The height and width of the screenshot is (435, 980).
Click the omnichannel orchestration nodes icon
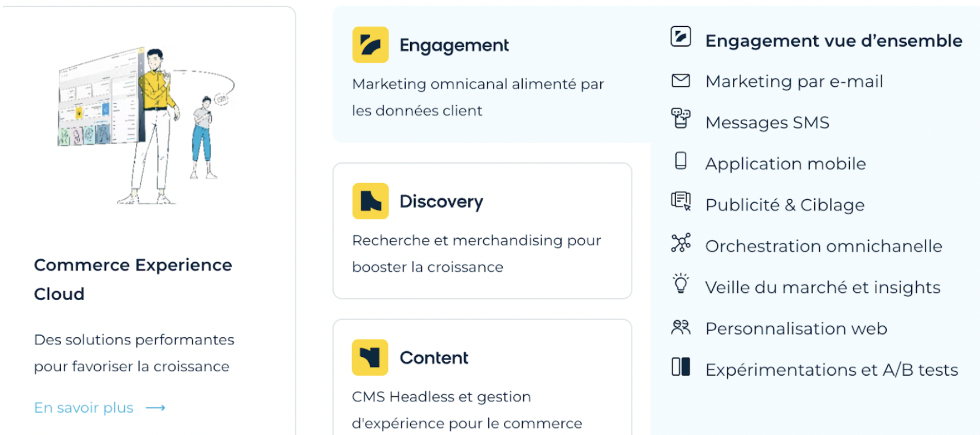pyautogui.click(x=681, y=243)
